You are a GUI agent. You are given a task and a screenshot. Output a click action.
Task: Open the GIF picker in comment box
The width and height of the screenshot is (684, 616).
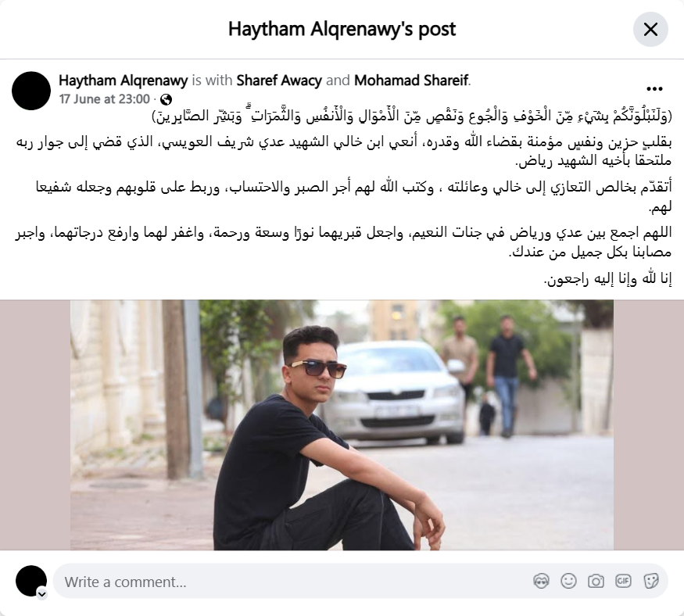click(623, 581)
